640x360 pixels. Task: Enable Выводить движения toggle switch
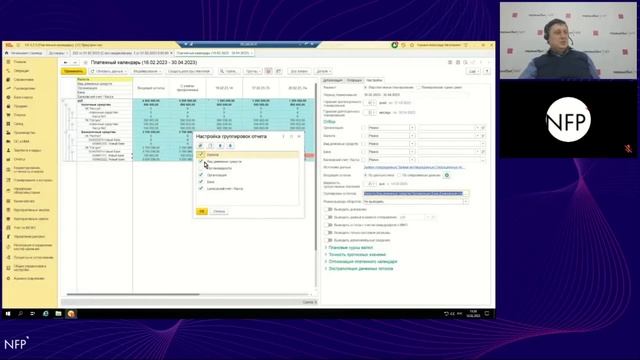pos(328,209)
